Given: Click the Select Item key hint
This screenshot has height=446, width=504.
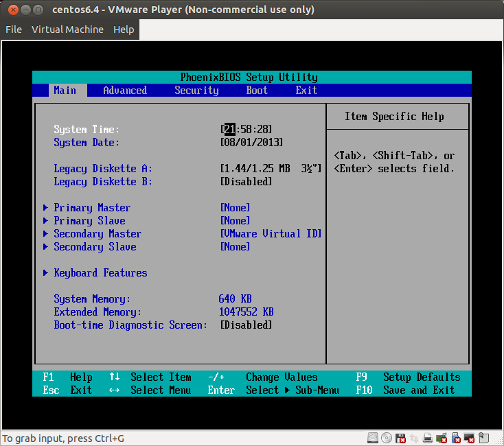Looking at the screenshot, I should (150, 377).
